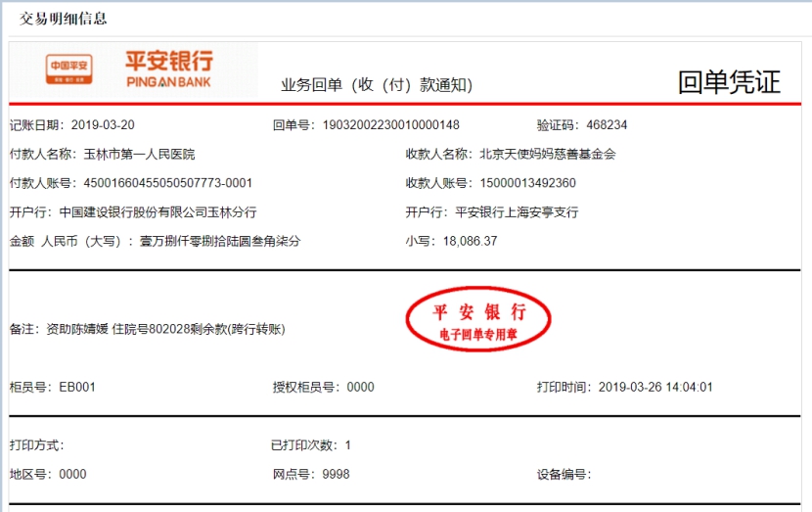
Task: Click the 中国平安 logo icon
Action: point(68,69)
